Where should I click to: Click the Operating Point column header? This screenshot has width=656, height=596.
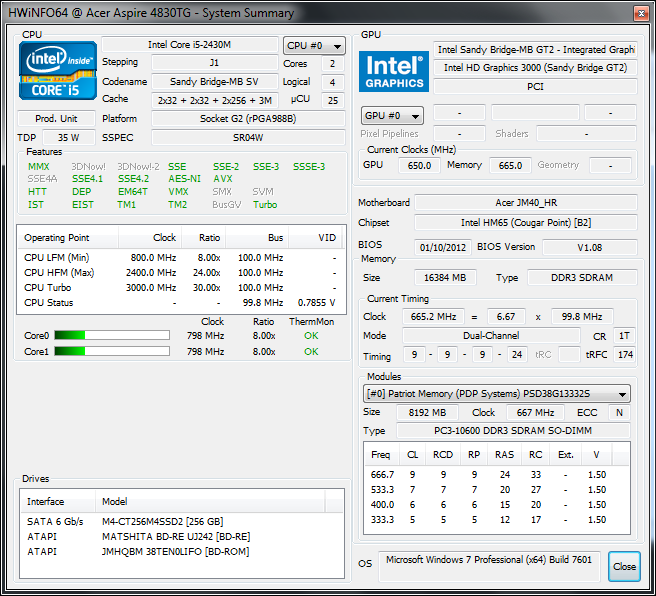57,238
